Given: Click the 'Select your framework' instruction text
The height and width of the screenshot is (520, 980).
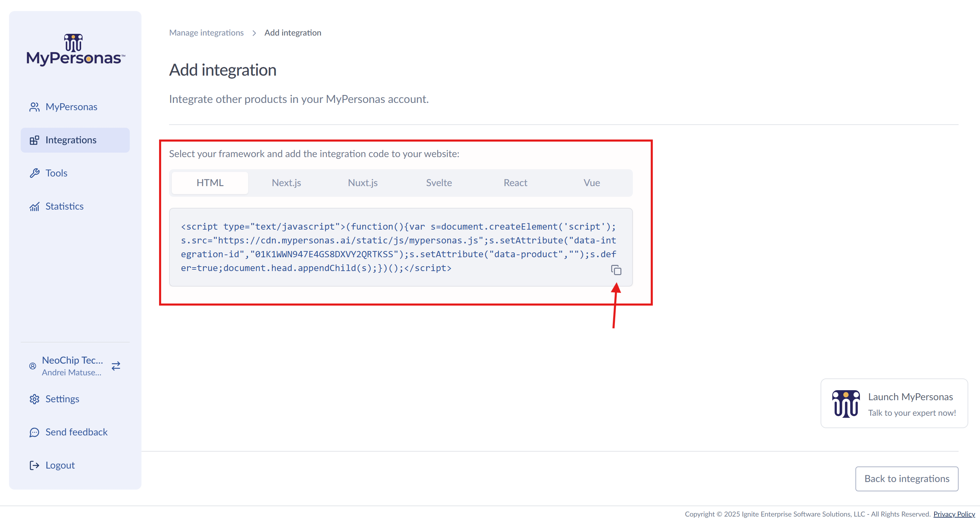Looking at the screenshot, I should [314, 154].
